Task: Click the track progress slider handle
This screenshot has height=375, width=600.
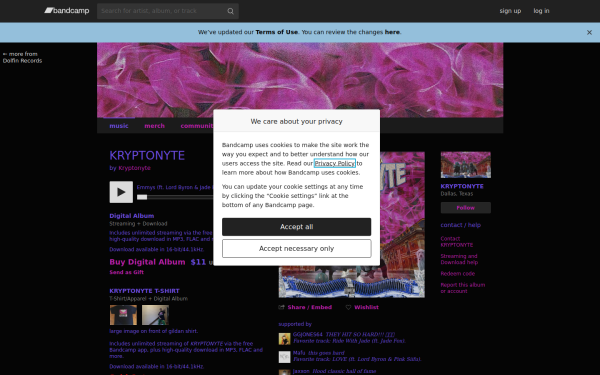Action: click(x=142, y=197)
